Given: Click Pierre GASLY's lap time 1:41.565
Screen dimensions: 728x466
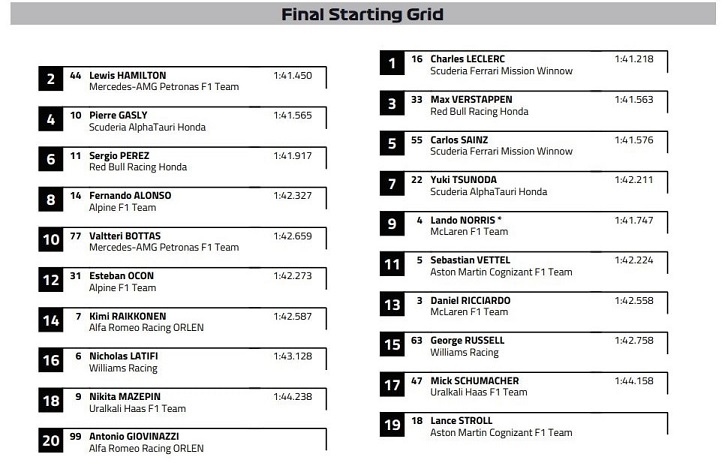Looking at the screenshot, I should click(x=292, y=115).
